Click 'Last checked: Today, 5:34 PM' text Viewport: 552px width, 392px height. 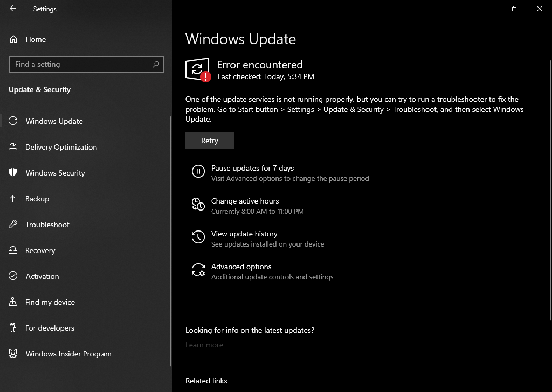[266, 76]
